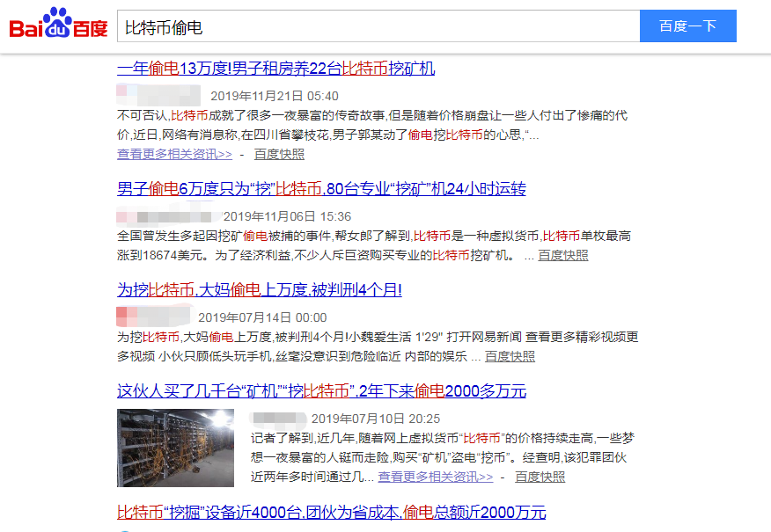771x532 pixels.
Task: Open result 男子偷电6万度只为挖比特币
Action: [x=321, y=189]
